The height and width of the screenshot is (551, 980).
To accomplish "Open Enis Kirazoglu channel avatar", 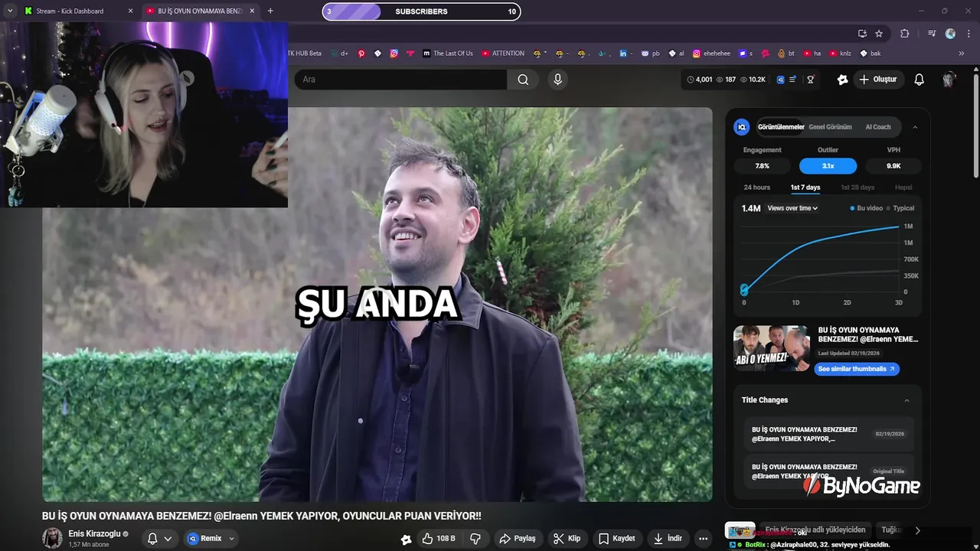I will pos(52,538).
